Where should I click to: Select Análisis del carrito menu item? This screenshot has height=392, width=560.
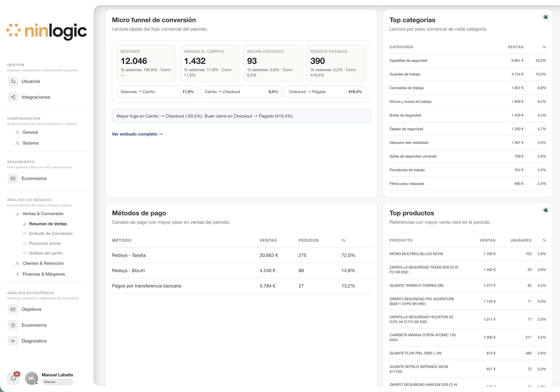point(46,253)
